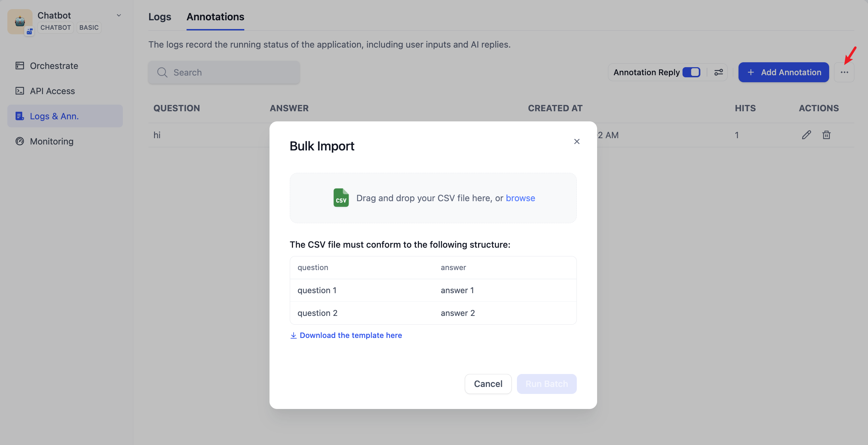This screenshot has width=868, height=445.
Task: Toggle the Annotation Reply switch
Action: pos(691,72)
